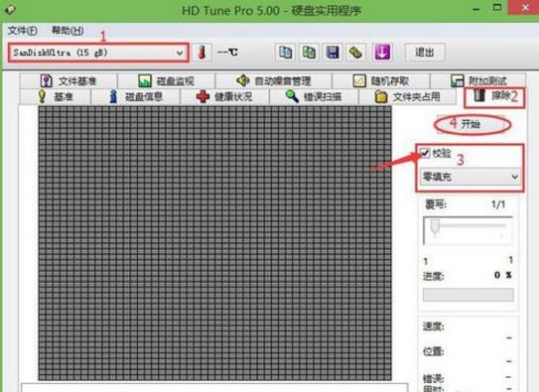The height and width of the screenshot is (392, 539).
Task: Open the 帮助(H) menu
Action: tap(67, 31)
